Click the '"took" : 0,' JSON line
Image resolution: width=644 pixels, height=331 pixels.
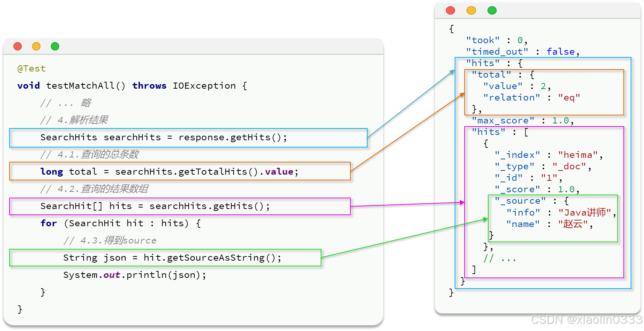tap(497, 40)
